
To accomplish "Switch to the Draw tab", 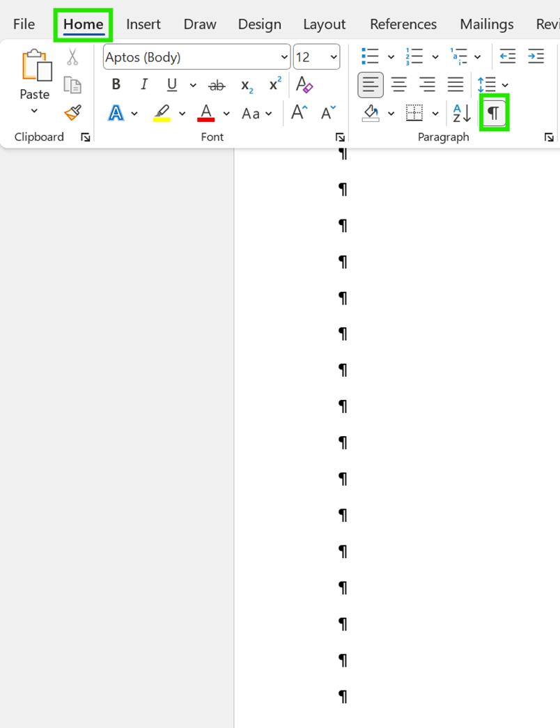I will point(200,24).
